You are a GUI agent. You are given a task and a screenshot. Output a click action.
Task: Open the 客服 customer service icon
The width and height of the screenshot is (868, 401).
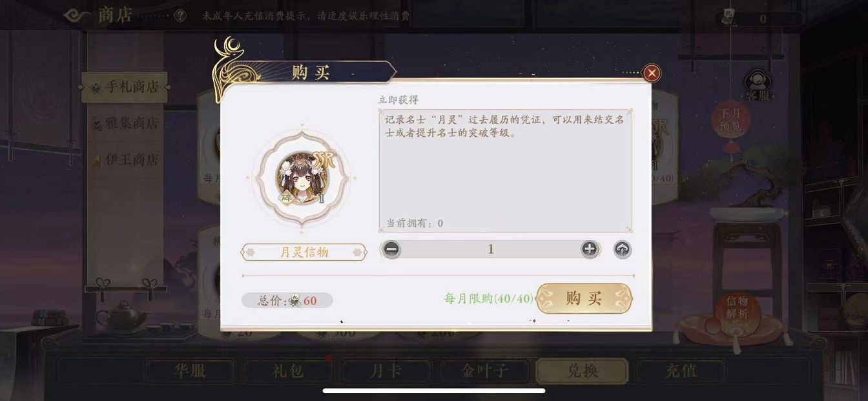(758, 85)
